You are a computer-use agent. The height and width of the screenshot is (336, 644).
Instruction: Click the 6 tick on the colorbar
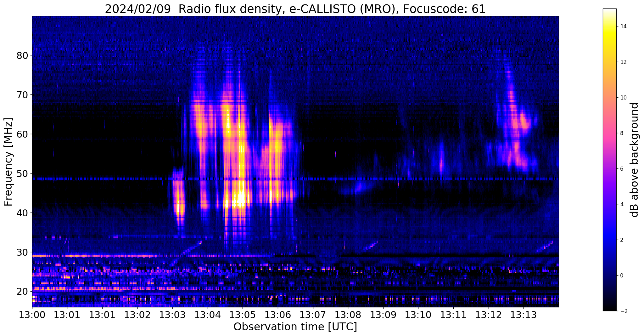622,169
